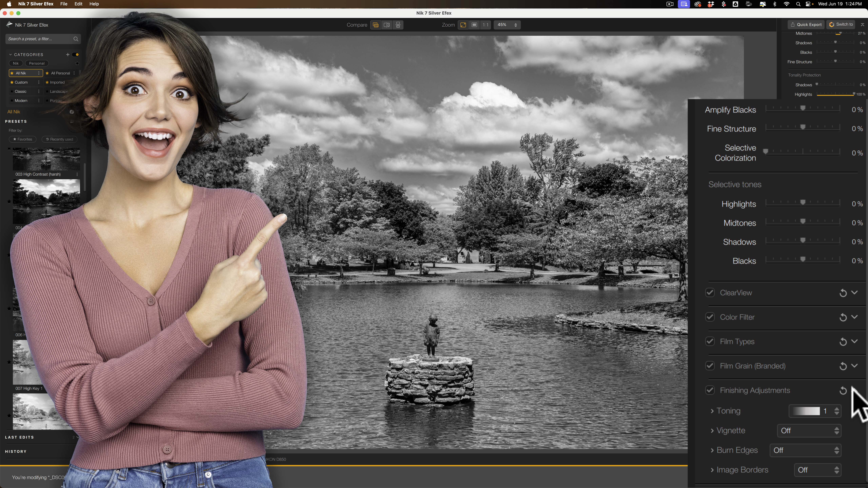Expand the ClearView section chevron

click(x=854, y=292)
